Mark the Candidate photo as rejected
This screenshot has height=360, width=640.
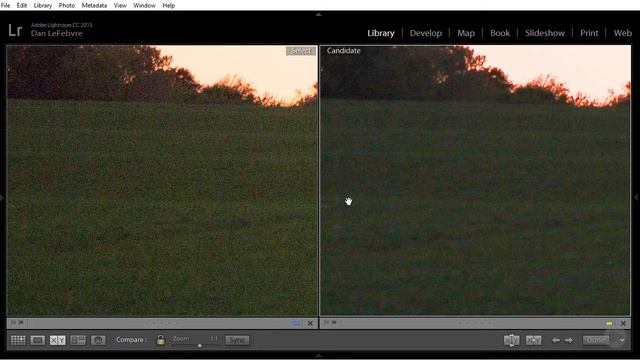point(334,323)
